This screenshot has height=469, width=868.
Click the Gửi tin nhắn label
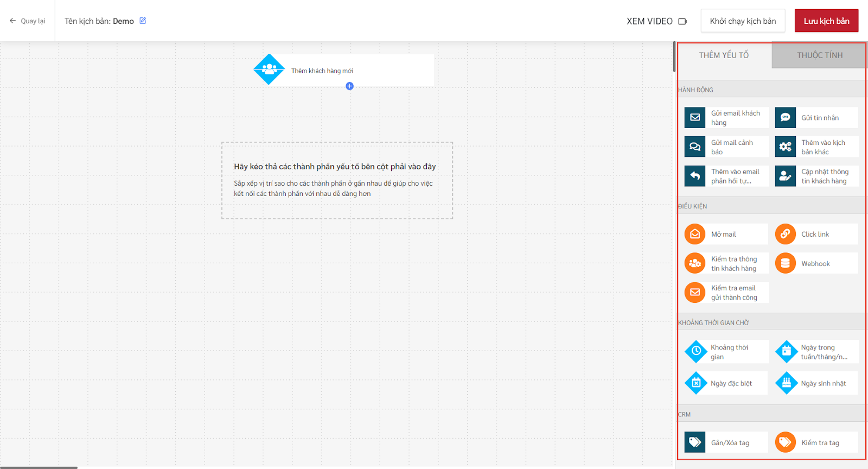pyautogui.click(x=820, y=118)
